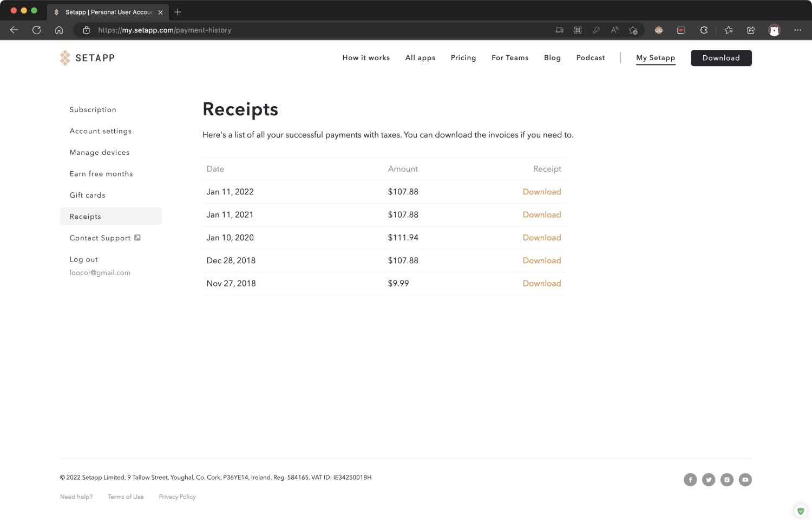Viewport: 812px width, 522px height.
Task: Expand the reading tools A icon
Action: [x=614, y=30]
